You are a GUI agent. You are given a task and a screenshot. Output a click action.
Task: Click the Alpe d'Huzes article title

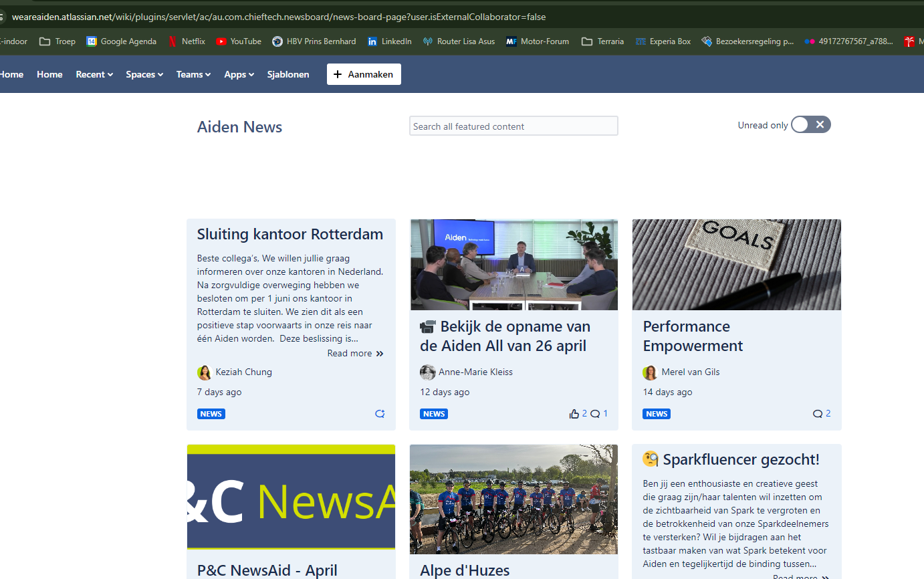click(x=465, y=570)
